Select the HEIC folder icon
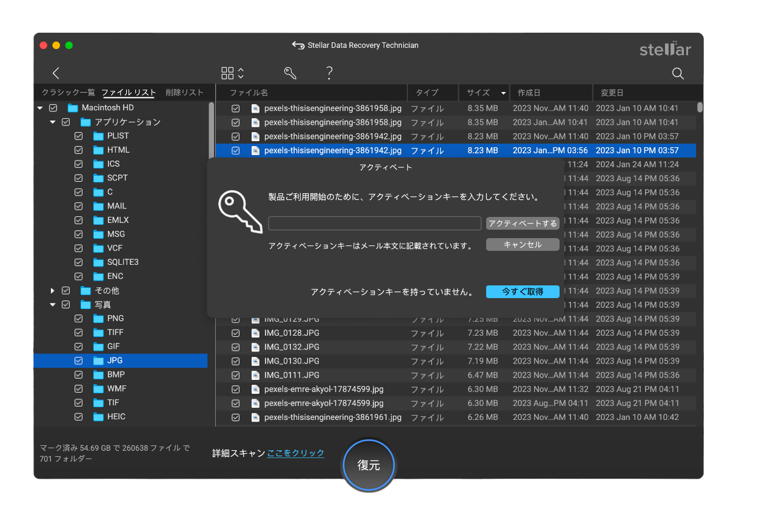Image resolution: width=776 pixels, height=532 pixels. coord(98,416)
